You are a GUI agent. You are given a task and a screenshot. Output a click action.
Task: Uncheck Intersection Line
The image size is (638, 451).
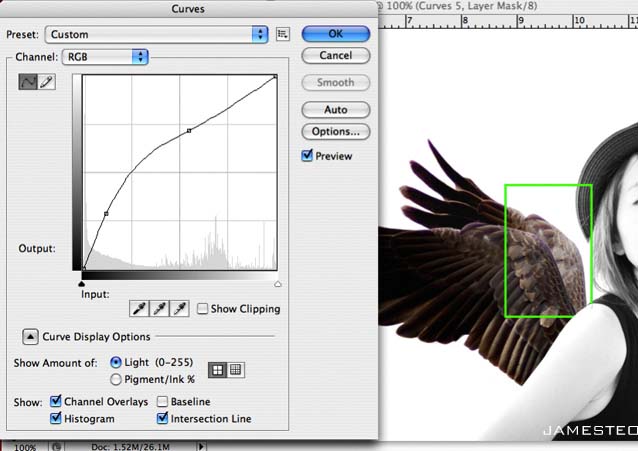(x=162, y=418)
